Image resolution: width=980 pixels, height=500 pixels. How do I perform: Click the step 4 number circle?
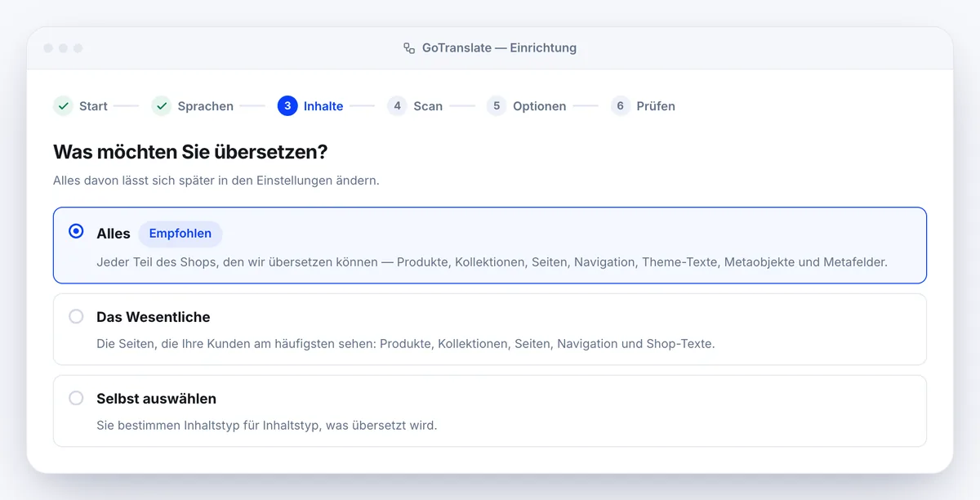397,106
